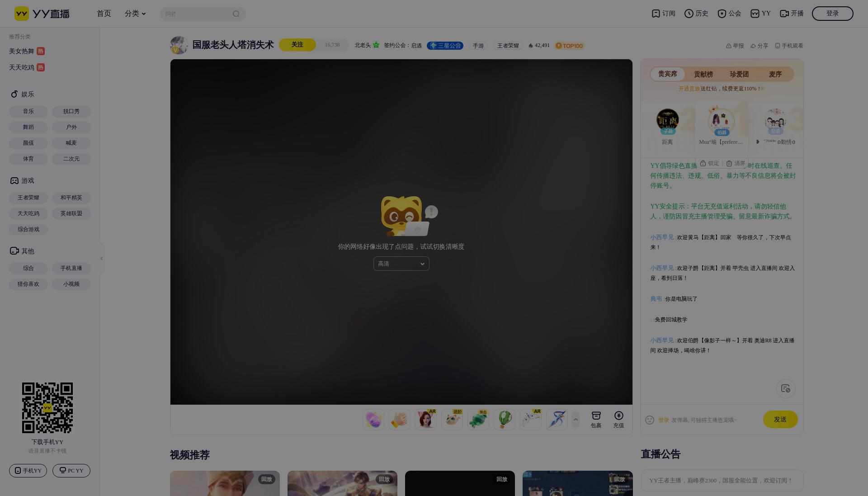The image size is (868, 496).
Task: Click the 手机YY download button
Action: [x=28, y=471]
